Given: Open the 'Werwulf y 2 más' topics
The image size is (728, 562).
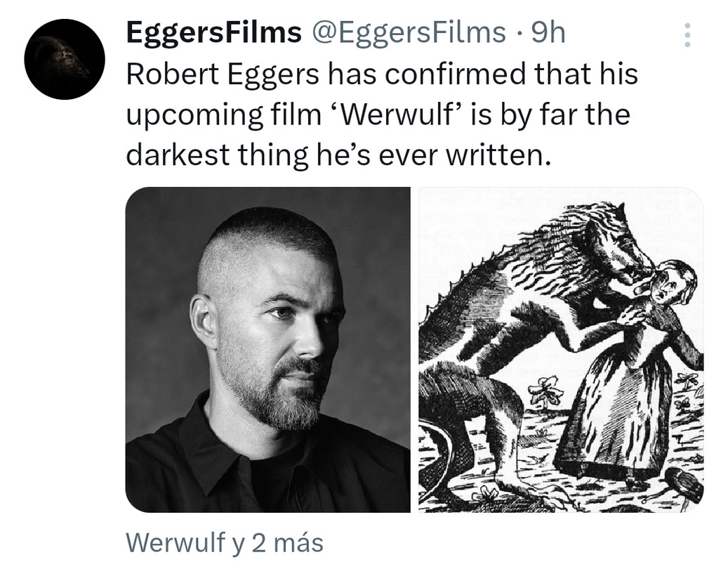Looking at the screenshot, I should [225, 542].
